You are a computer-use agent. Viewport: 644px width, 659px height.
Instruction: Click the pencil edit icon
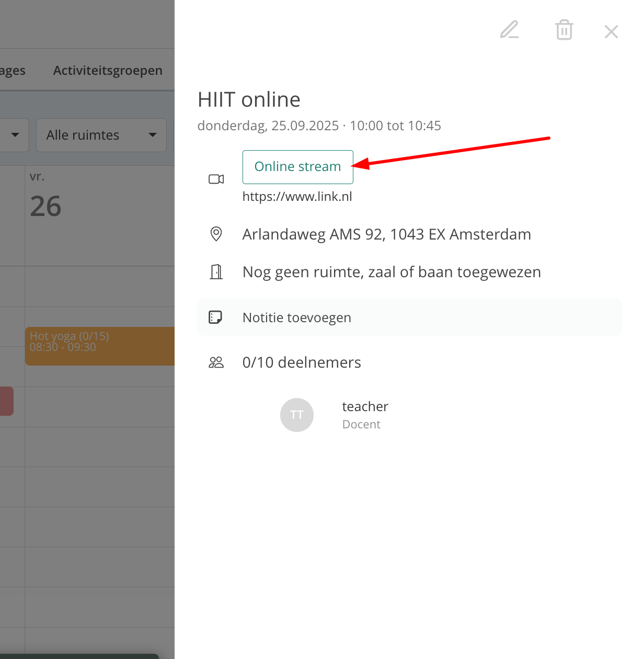(x=509, y=30)
